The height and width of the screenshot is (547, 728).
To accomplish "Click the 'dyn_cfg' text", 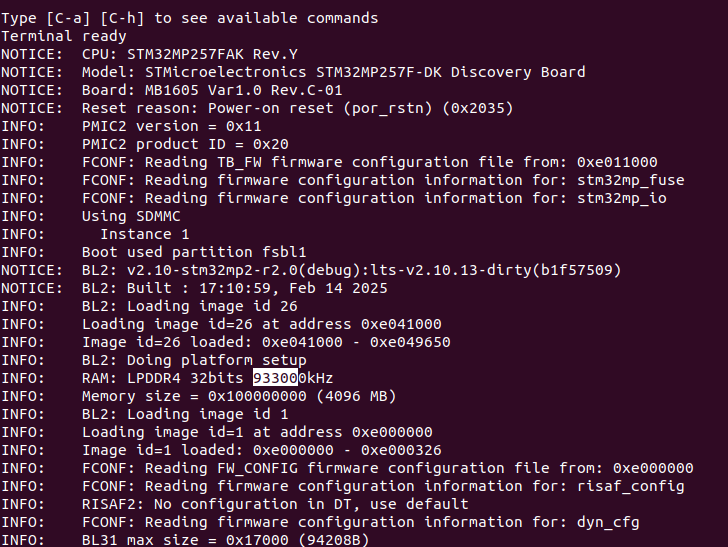I will point(608,522).
